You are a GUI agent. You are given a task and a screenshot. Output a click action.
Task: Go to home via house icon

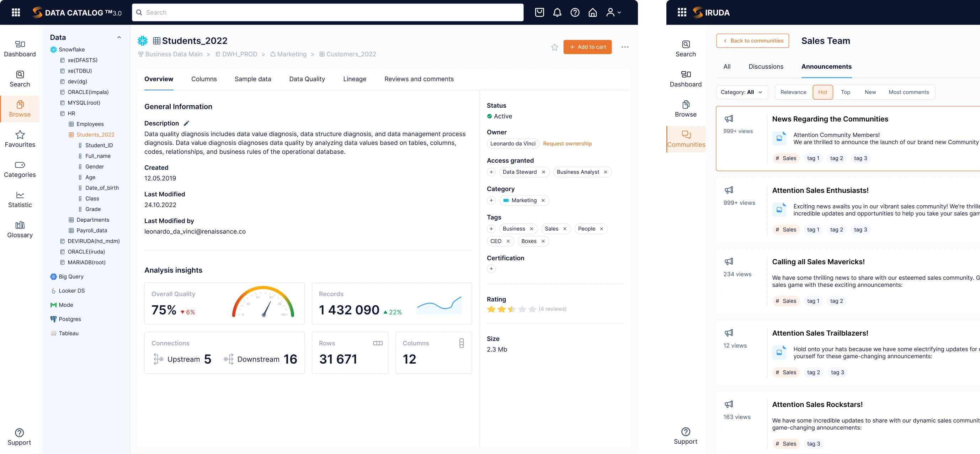click(x=592, y=12)
